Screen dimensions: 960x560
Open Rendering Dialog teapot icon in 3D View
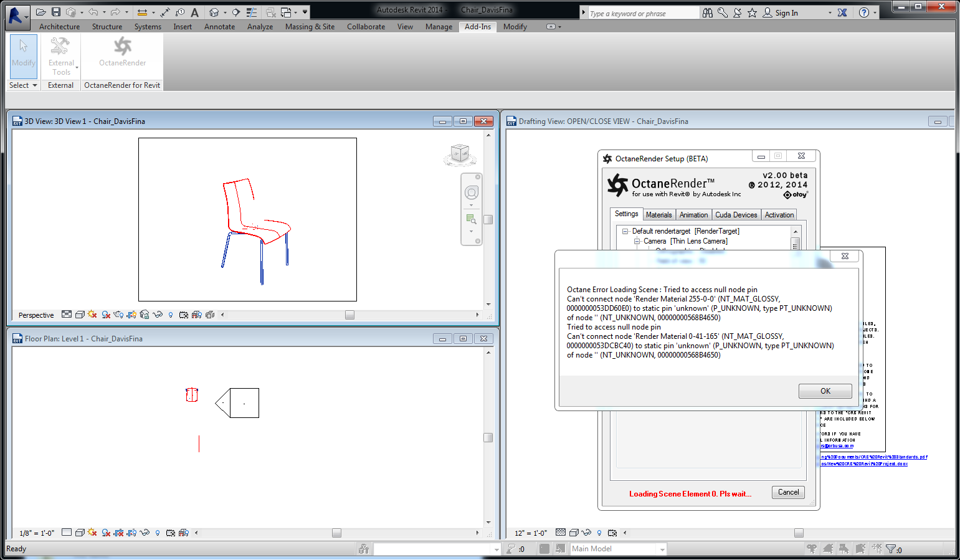(x=118, y=315)
